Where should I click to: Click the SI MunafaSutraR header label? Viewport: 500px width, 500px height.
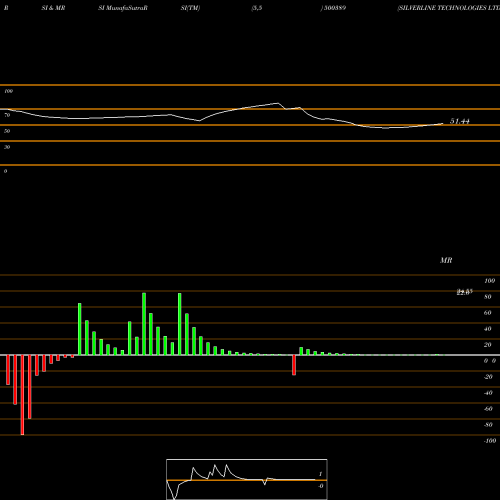point(123,8)
